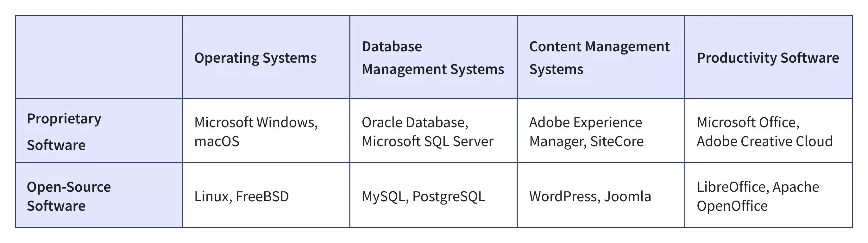Click the Oracle Database text
Screen dimensions: 868x243
[414, 122]
